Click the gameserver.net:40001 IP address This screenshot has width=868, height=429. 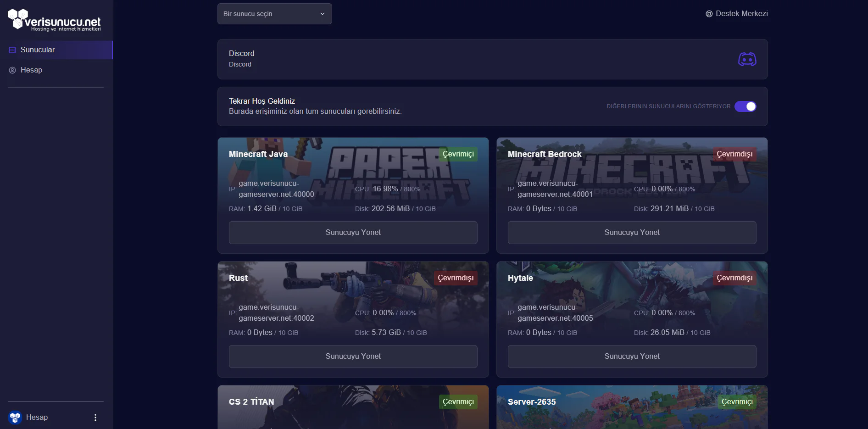click(555, 189)
